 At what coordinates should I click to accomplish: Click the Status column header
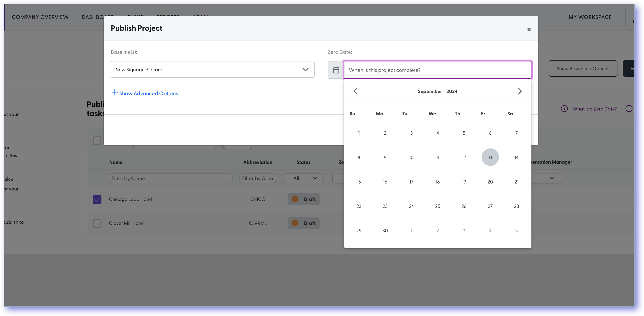pos(303,162)
